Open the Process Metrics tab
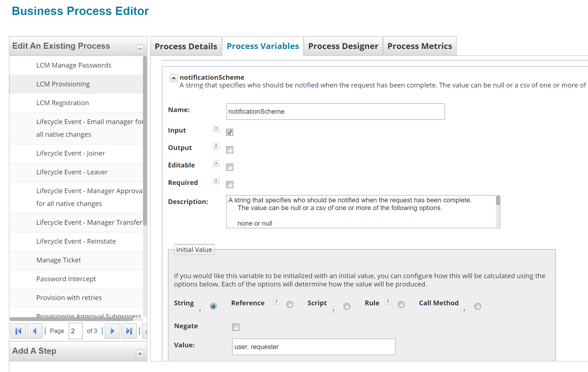The image size is (588, 372). [x=420, y=46]
